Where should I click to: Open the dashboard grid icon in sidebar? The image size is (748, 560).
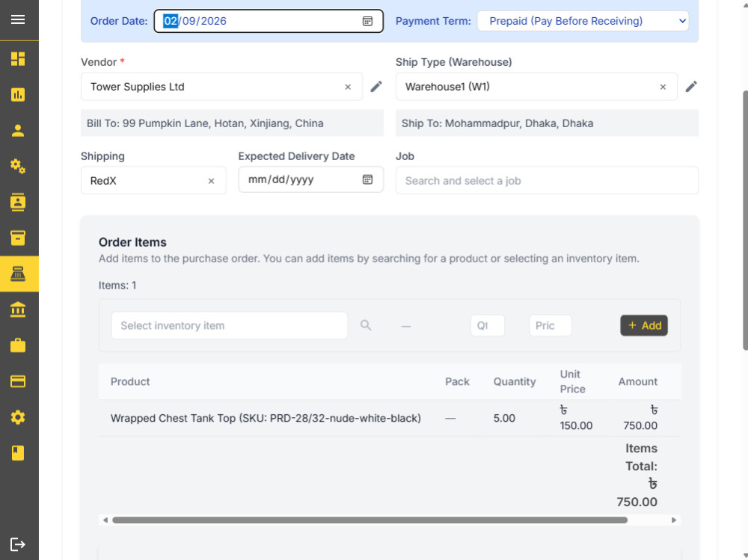[x=18, y=58]
